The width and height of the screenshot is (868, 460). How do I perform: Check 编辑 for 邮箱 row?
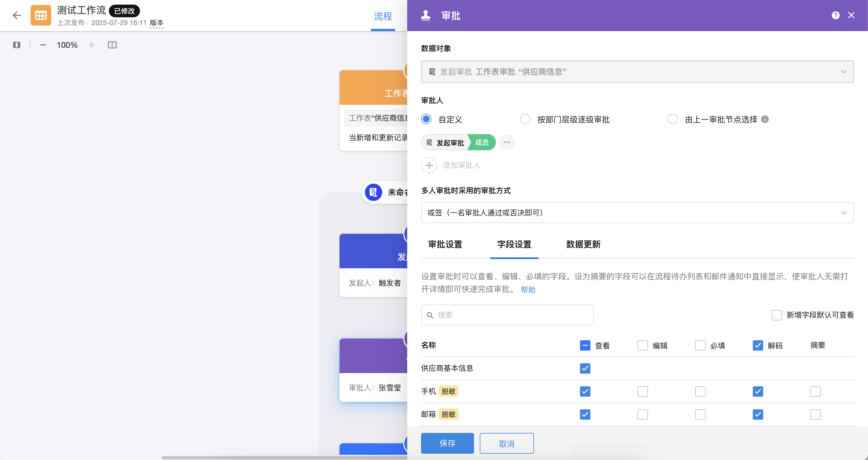[x=643, y=415]
